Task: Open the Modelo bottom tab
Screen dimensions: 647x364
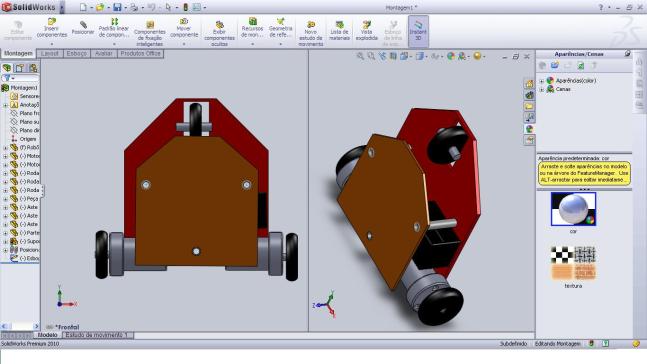Action: (47, 335)
